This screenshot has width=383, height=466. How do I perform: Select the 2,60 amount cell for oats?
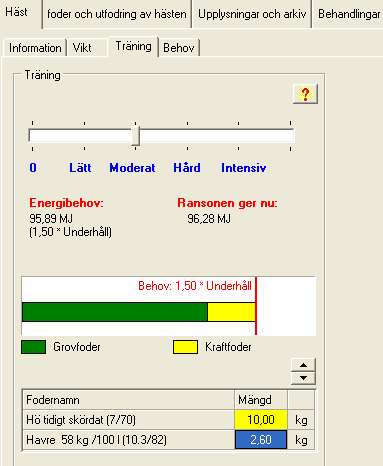click(x=261, y=440)
